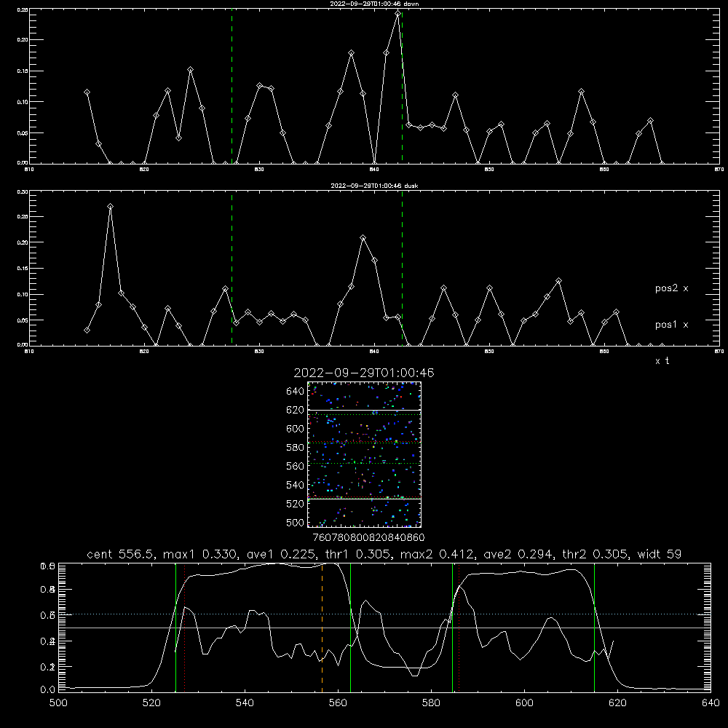This screenshot has height=728, width=728.
Task: Click 'thr2 0.305' in the stats line
Action: pyautogui.click(x=595, y=554)
